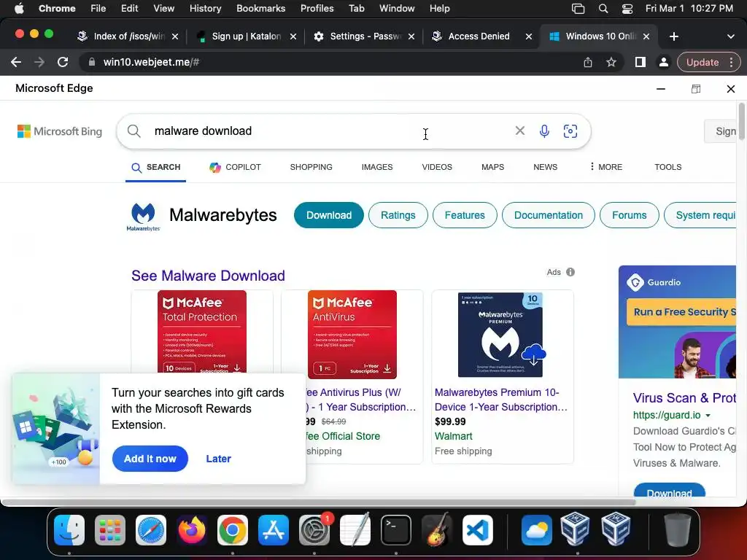The height and width of the screenshot is (560, 747).
Task: Close the Settings - Passwords tab
Action: (411, 36)
